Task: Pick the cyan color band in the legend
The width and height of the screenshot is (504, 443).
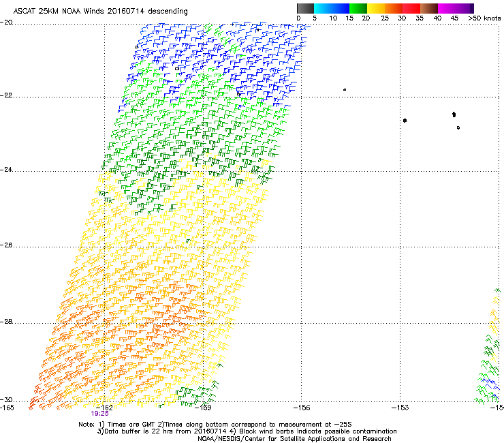Action: [323, 8]
